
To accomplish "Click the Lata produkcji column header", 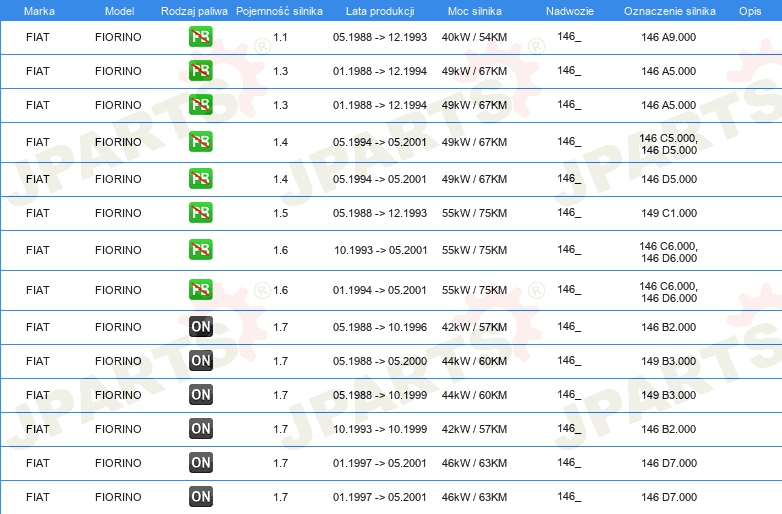I will (380, 11).
